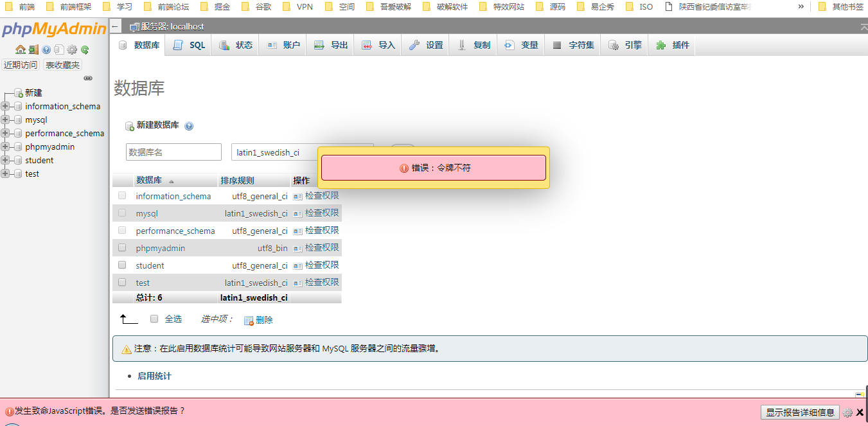Dismiss the 错误：令牌不符 error popup
The height and width of the screenshot is (426, 868).
[434, 168]
